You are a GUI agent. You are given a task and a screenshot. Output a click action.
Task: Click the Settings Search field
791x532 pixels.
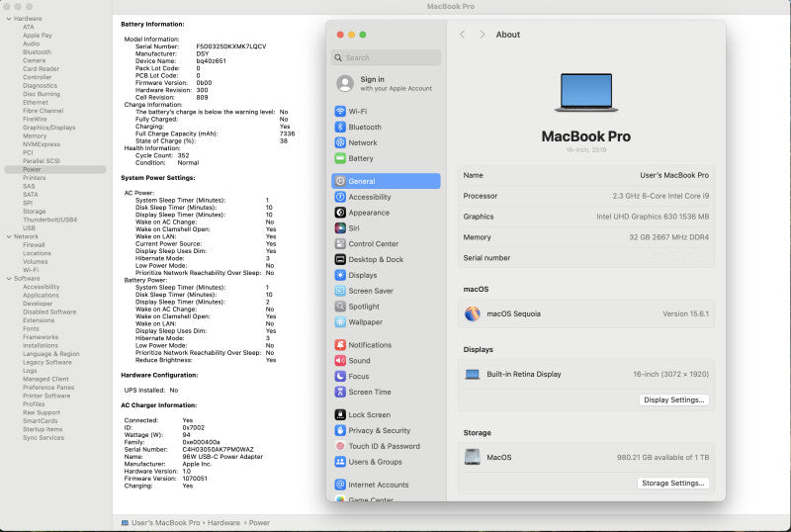click(386, 57)
